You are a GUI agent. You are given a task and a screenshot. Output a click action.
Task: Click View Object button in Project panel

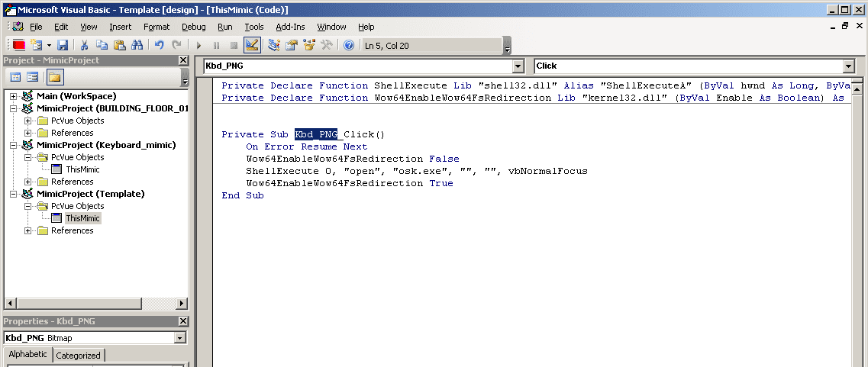[x=32, y=77]
